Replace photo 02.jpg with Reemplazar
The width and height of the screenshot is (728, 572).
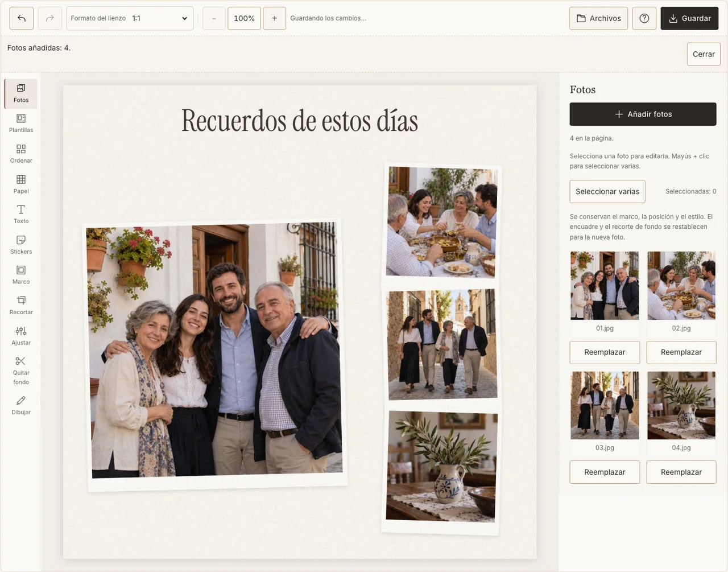click(681, 352)
